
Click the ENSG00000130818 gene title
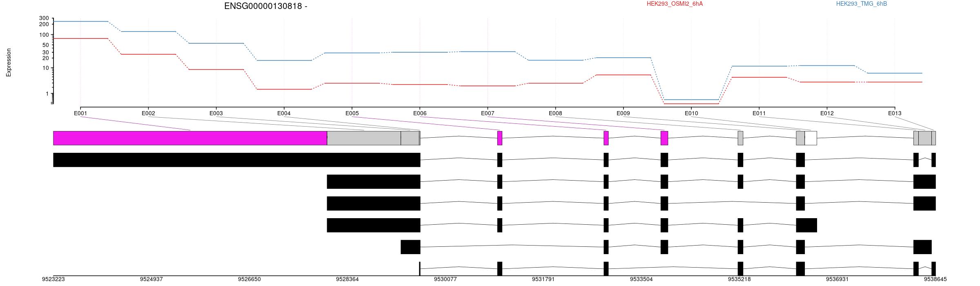(x=265, y=6)
